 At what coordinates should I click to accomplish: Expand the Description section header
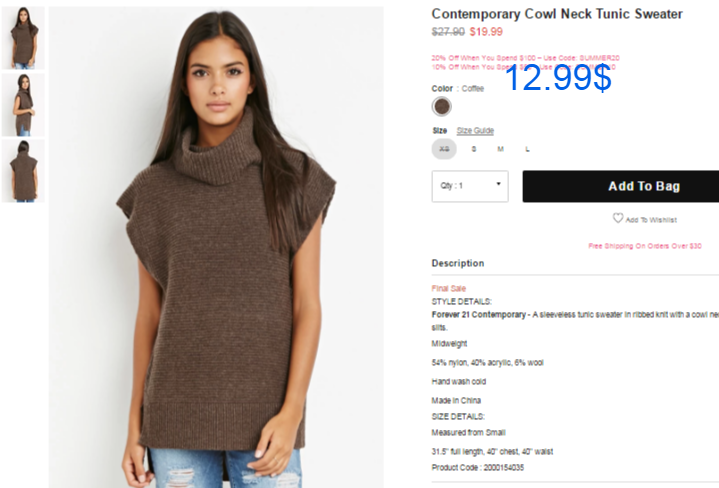coord(458,263)
